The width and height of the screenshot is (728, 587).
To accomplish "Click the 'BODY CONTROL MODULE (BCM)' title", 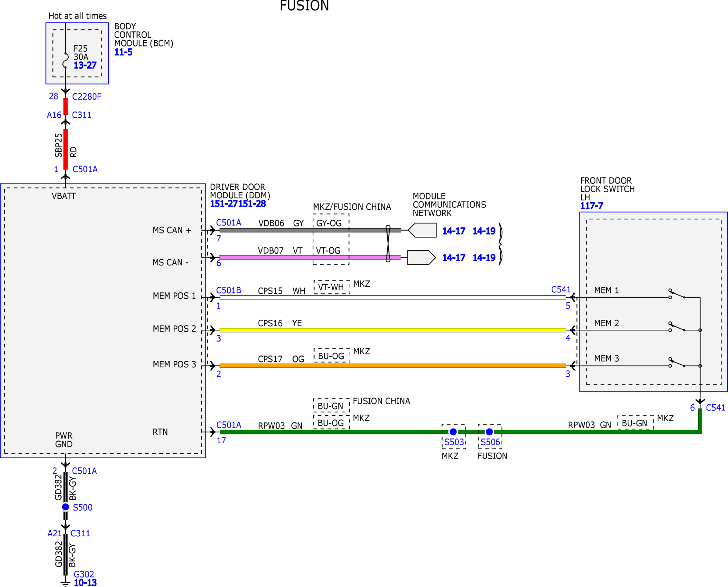I will (x=144, y=35).
